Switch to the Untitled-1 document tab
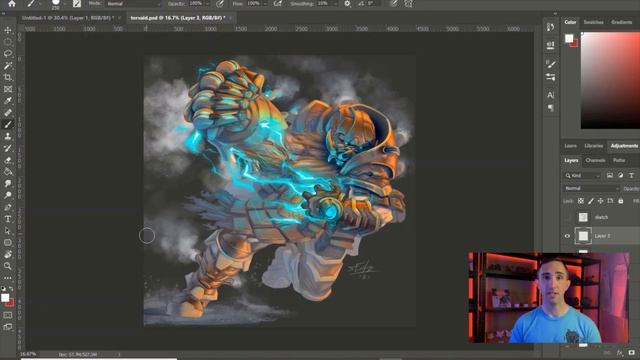This screenshot has height=360, width=640. tap(68, 18)
